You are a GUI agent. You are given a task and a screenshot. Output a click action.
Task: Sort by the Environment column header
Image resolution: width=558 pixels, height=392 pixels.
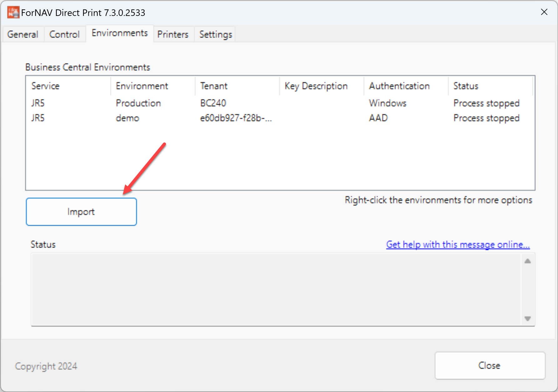[153, 86]
